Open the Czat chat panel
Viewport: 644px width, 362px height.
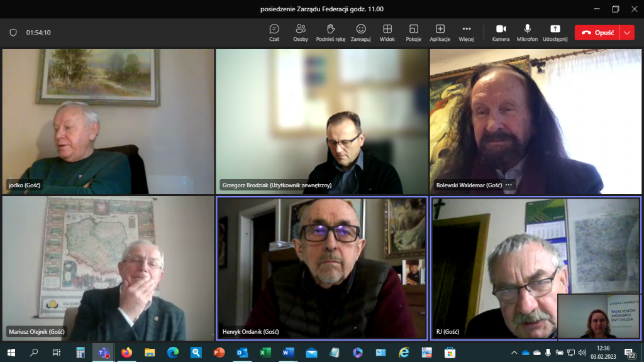[274, 33]
